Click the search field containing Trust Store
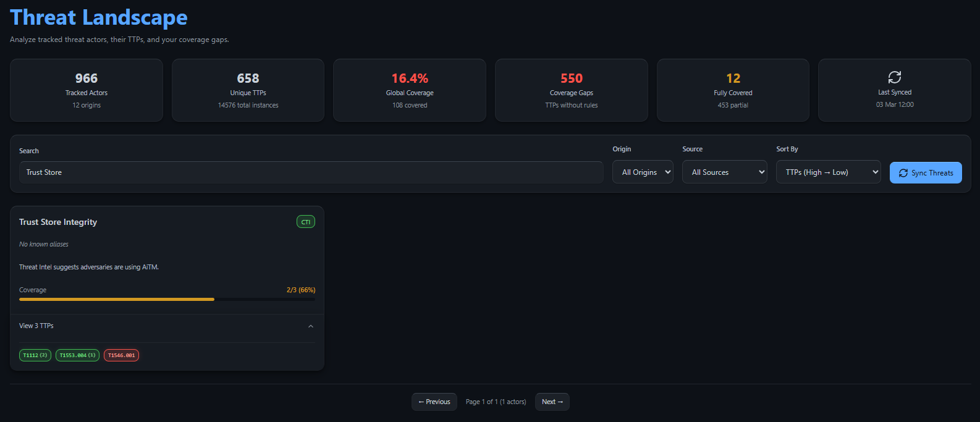Viewport: 980px width, 422px height. pyautogui.click(x=311, y=172)
